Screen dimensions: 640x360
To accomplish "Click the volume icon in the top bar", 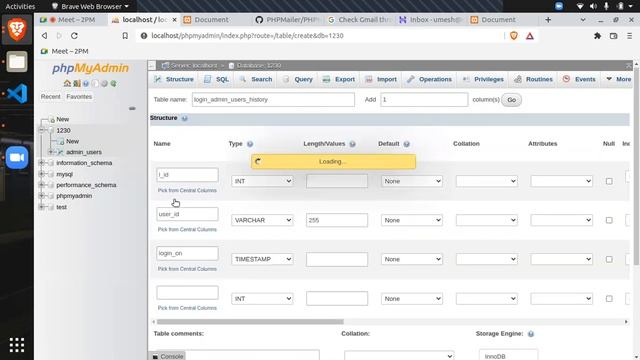I will 593,6.
